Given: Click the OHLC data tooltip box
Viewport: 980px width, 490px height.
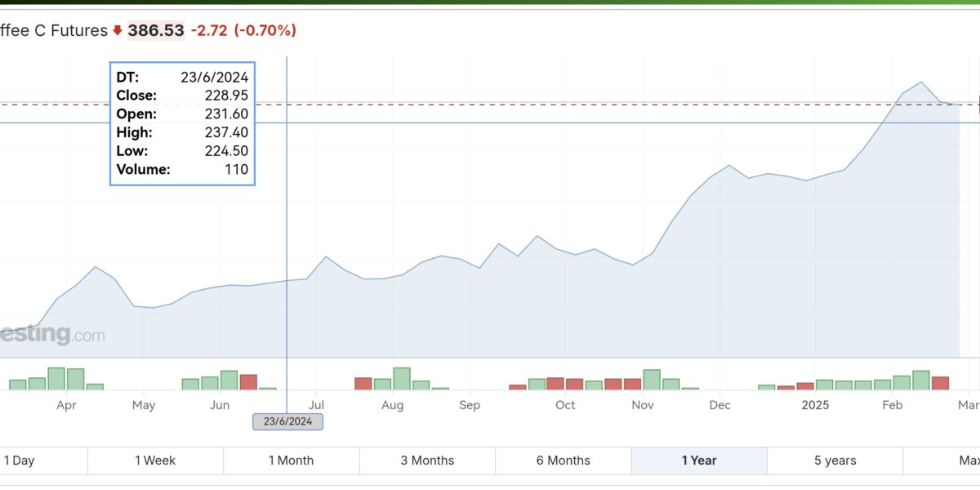Looking at the screenshot, I should [182, 123].
